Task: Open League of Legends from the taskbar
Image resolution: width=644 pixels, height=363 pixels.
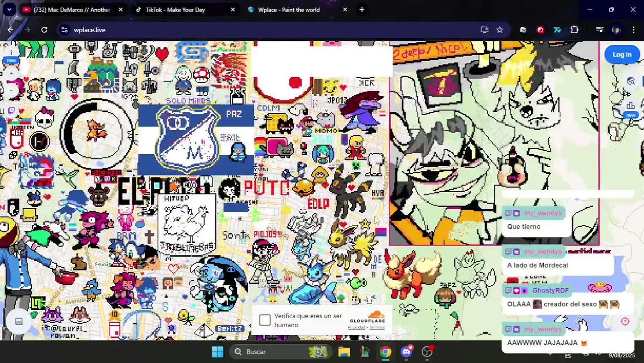Action: click(x=365, y=351)
